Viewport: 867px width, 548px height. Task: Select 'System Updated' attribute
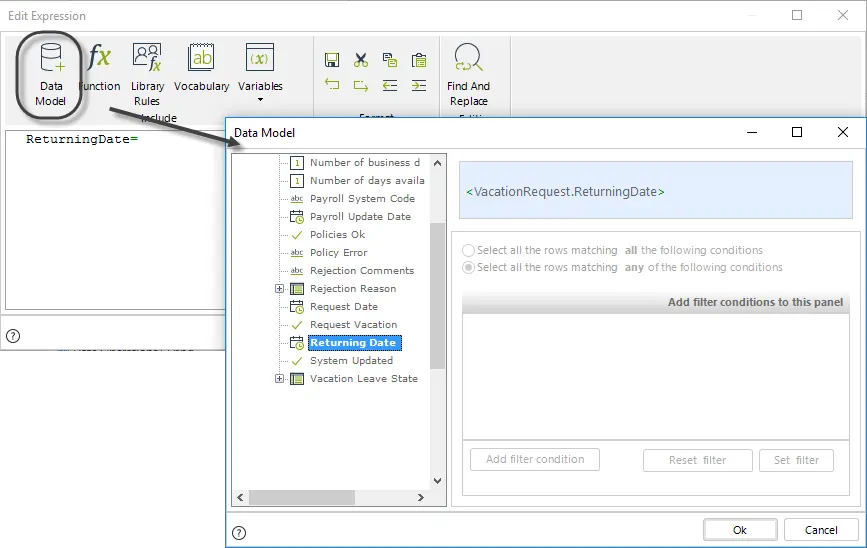(351, 361)
